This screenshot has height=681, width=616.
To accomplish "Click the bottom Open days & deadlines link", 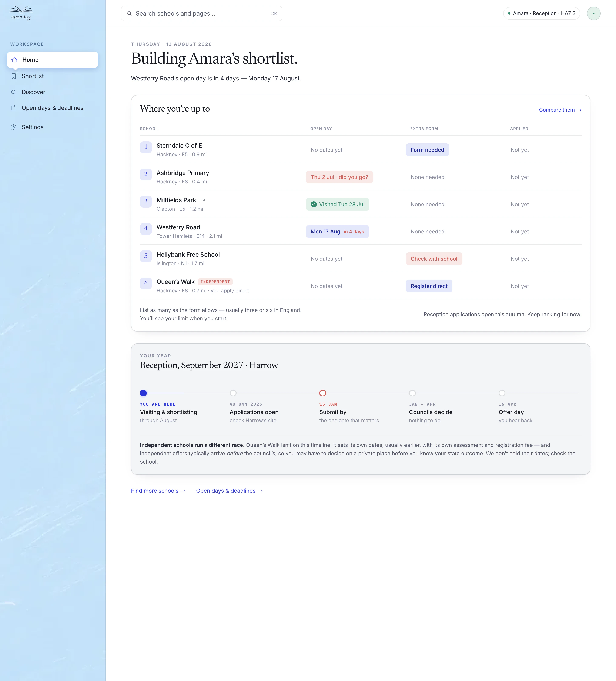I will [x=229, y=491].
